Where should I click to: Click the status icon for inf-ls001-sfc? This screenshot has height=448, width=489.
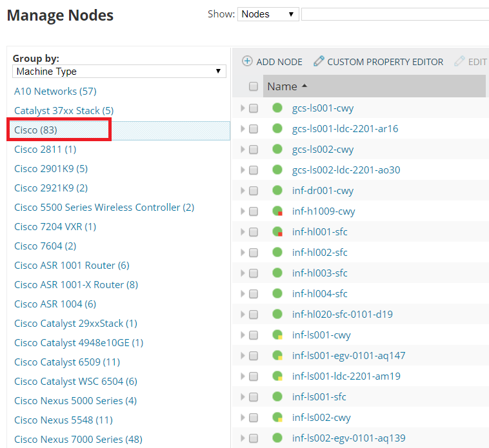(x=277, y=396)
